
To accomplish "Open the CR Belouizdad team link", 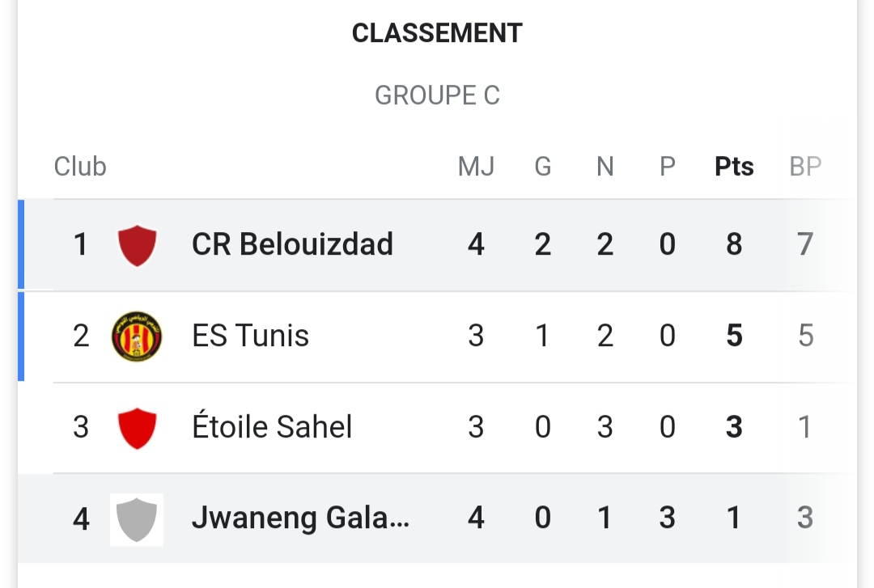I will 292,244.
